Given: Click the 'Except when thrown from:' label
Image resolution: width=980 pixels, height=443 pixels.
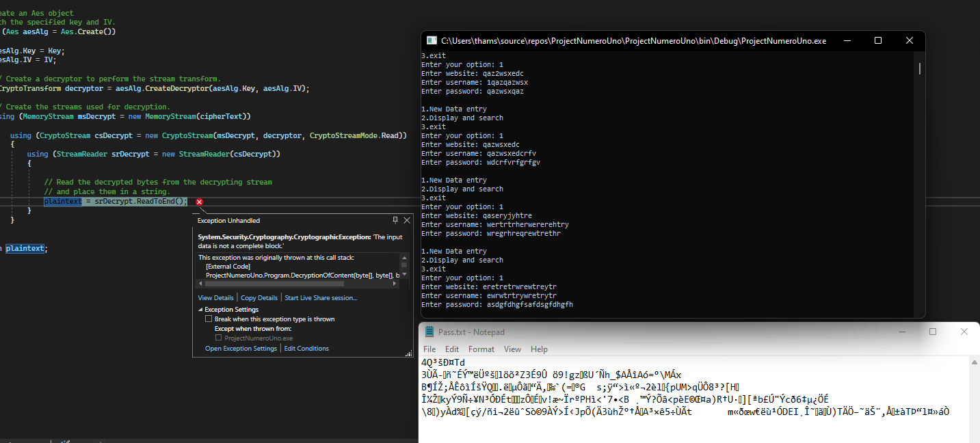Looking at the screenshot, I should tap(253, 329).
